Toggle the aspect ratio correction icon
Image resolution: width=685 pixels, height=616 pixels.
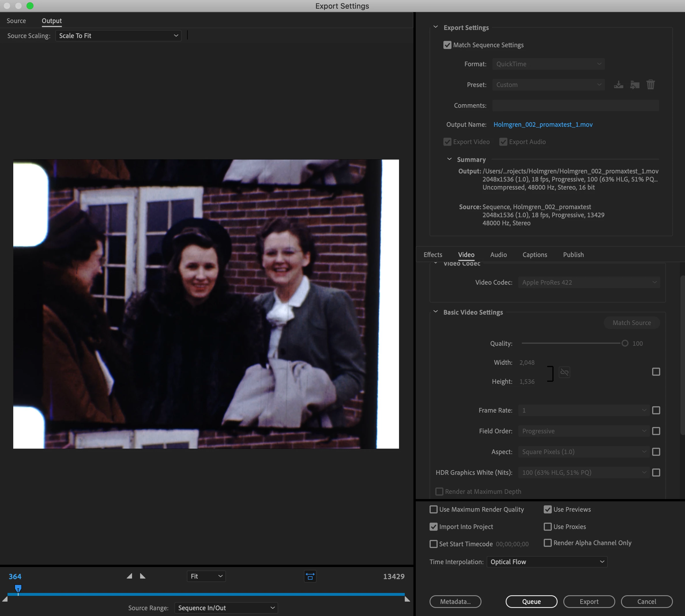pos(310,576)
